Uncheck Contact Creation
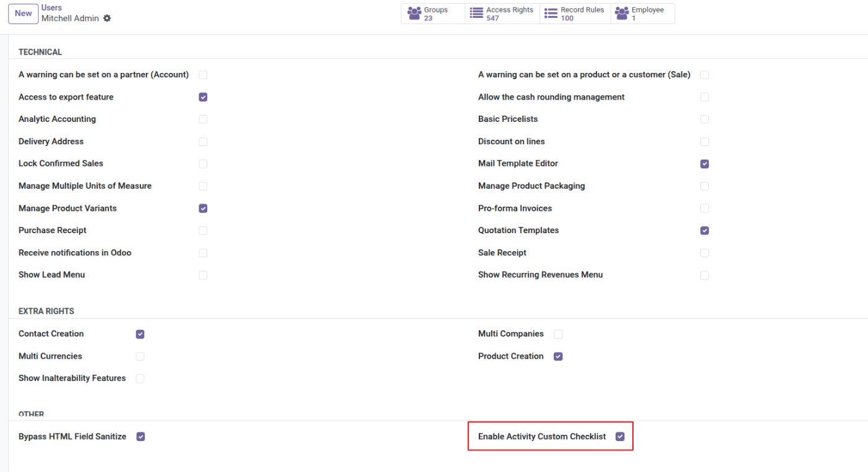Screen dimensions: 868x472 140,334
